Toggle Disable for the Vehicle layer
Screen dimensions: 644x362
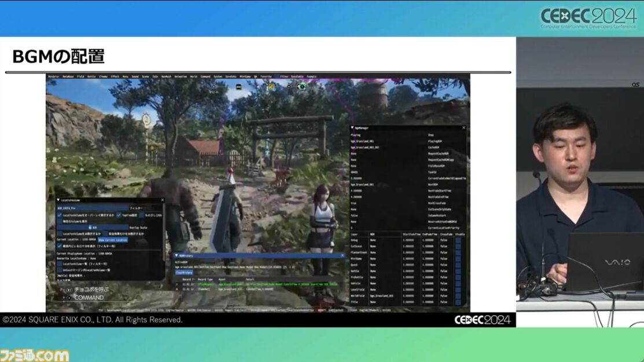pyautogui.click(x=458, y=284)
